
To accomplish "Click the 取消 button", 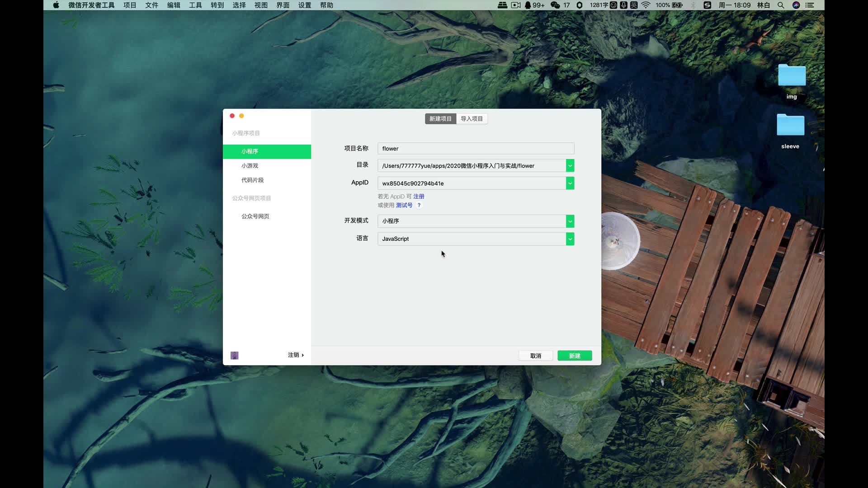I will point(536,356).
